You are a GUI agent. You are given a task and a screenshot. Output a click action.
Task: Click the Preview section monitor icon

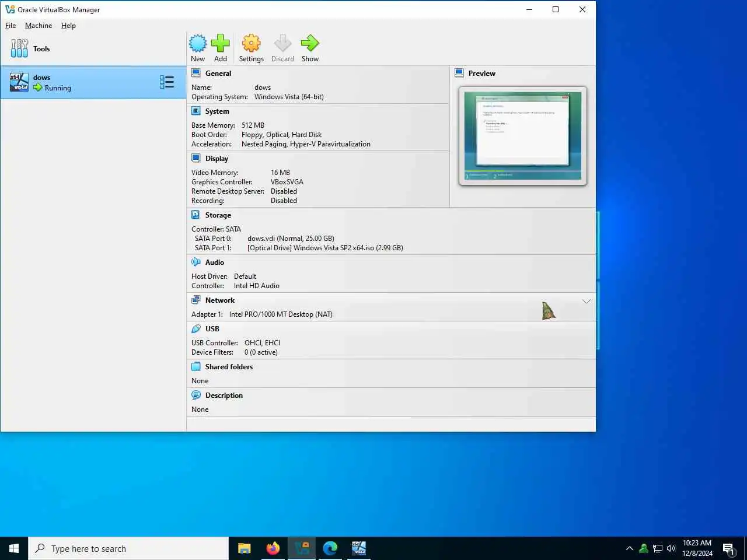click(459, 73)
